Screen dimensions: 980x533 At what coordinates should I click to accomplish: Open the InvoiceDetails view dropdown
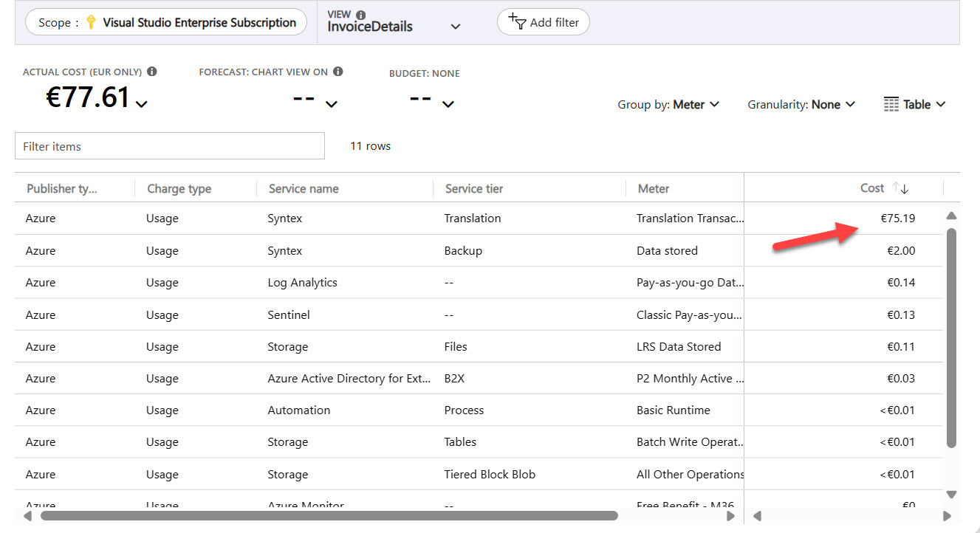456,26
